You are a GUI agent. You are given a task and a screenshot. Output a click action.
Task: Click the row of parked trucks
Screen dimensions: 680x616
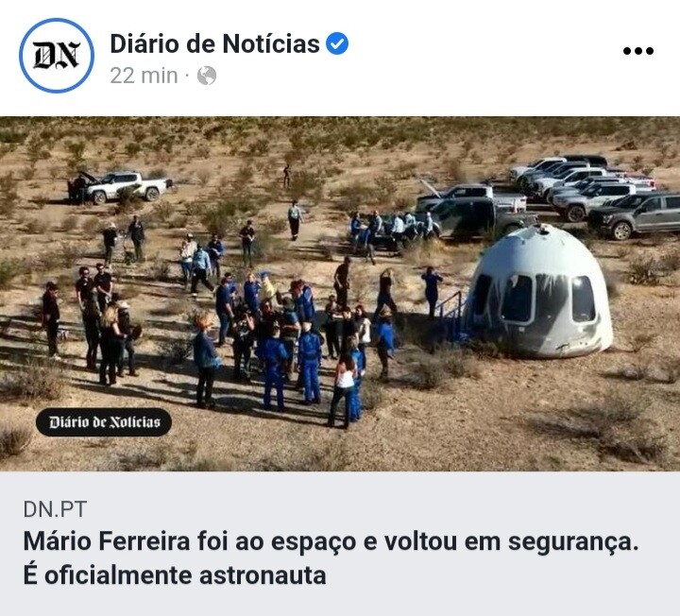(581, 196)
